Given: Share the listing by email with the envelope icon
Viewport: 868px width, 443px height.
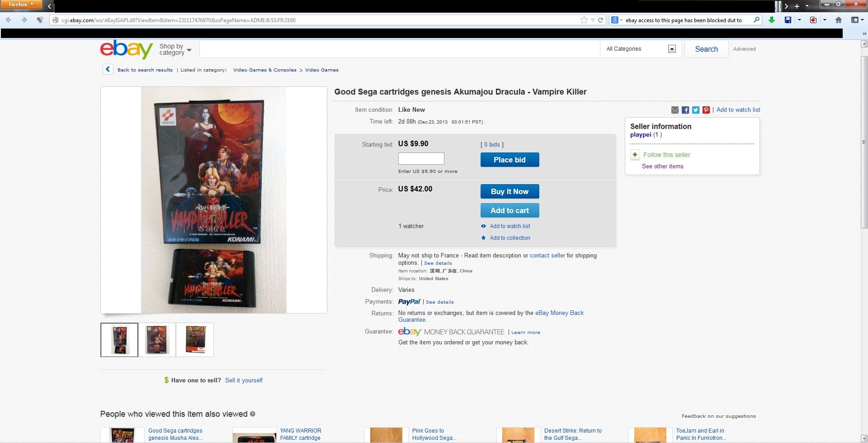Looking at the screenshot, I should (675, 110).
